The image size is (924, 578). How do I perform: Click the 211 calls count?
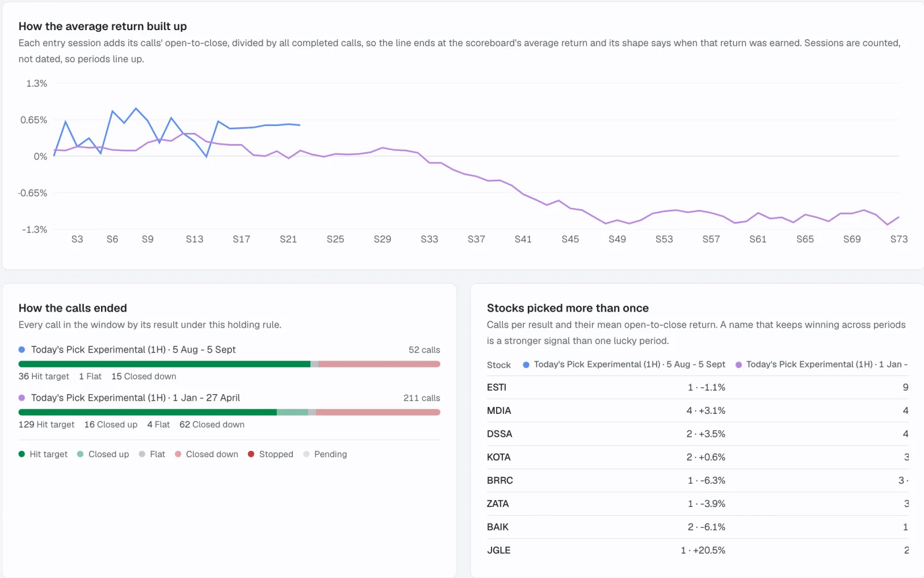422,398
